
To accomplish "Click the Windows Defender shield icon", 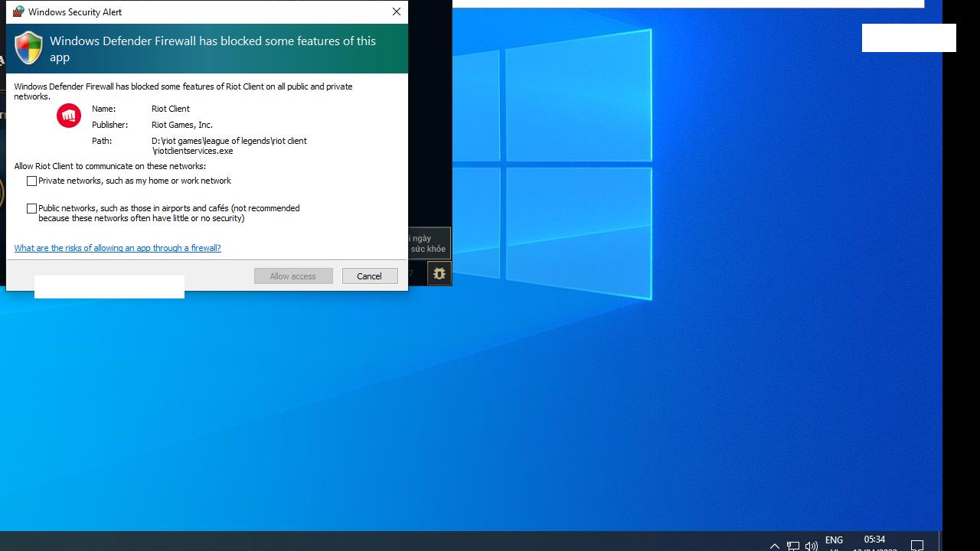I will 29,48.
